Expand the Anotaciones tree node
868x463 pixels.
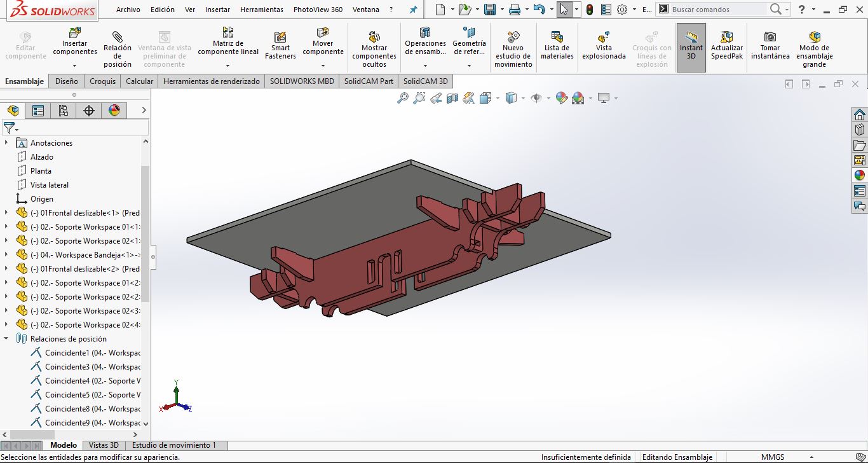(x=6, y=143)
